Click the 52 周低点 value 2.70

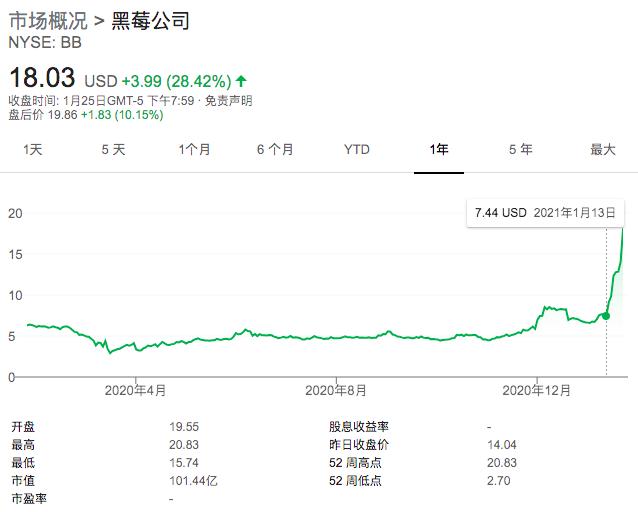tap(498, 481)
